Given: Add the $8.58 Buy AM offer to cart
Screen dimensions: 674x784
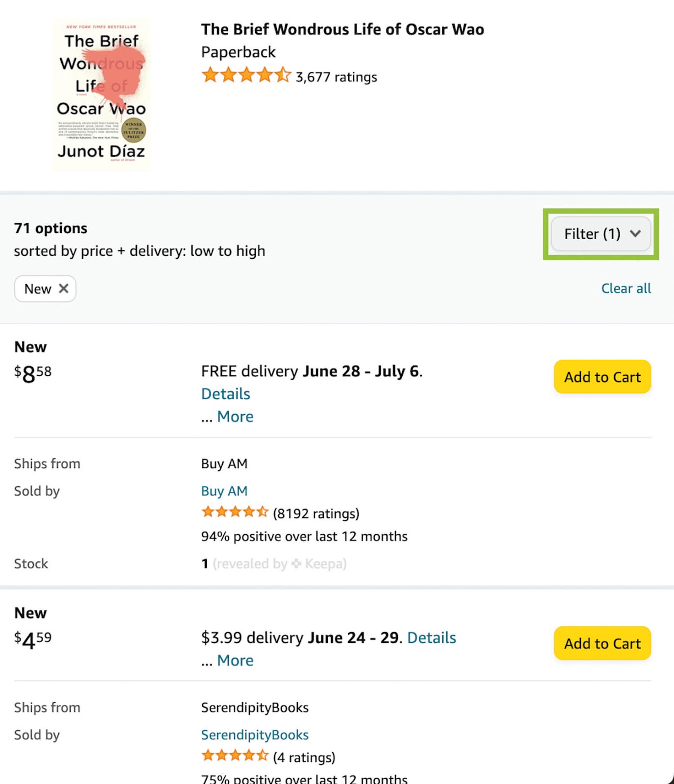Looking at the screenshot, I should click(602, 377).
